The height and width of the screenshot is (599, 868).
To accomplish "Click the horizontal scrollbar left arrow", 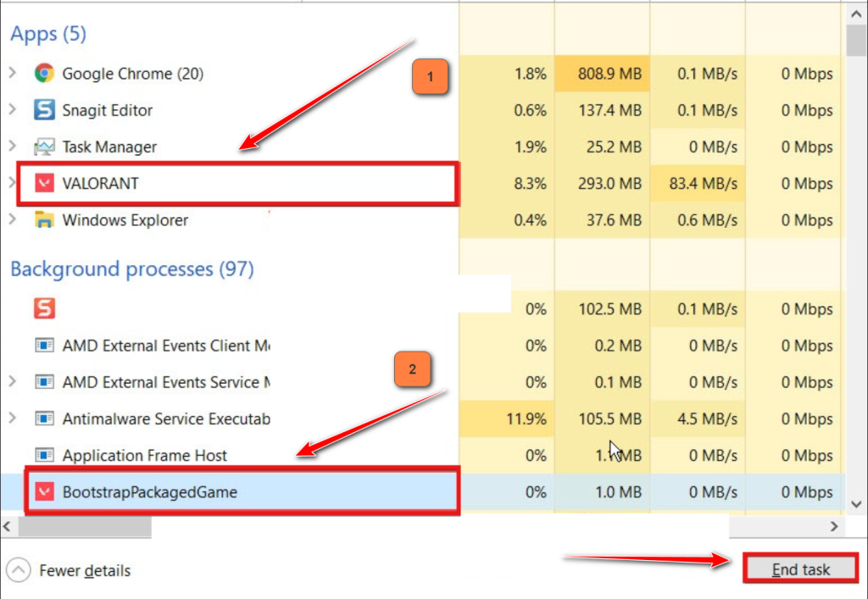I will coord(7,526).
